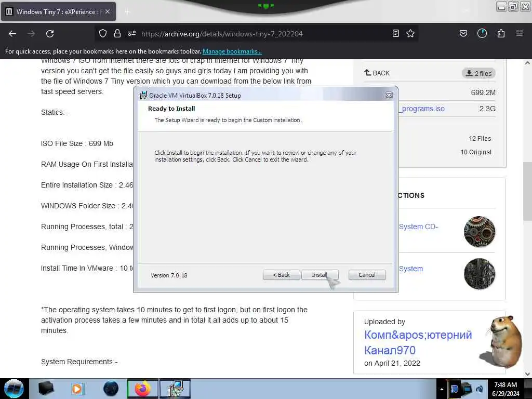Download the 2 files badge

pyautogui.click(x=478, y=73)
